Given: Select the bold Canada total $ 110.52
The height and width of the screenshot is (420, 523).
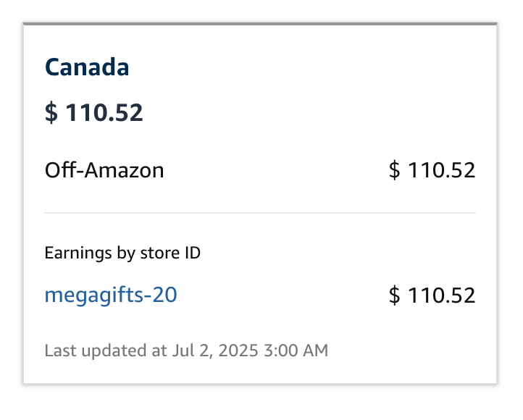Looking at the screenshot, I should tap(94, 112).
